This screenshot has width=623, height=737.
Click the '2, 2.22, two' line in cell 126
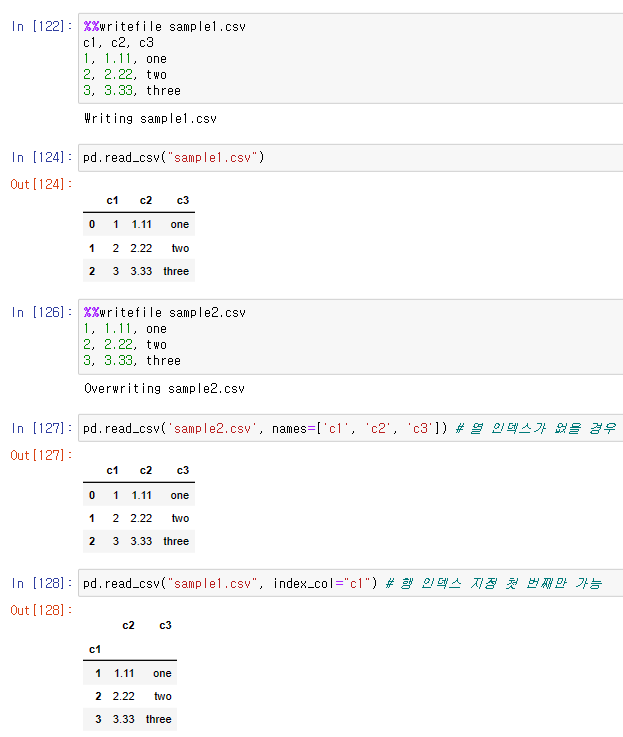point(125,345)
